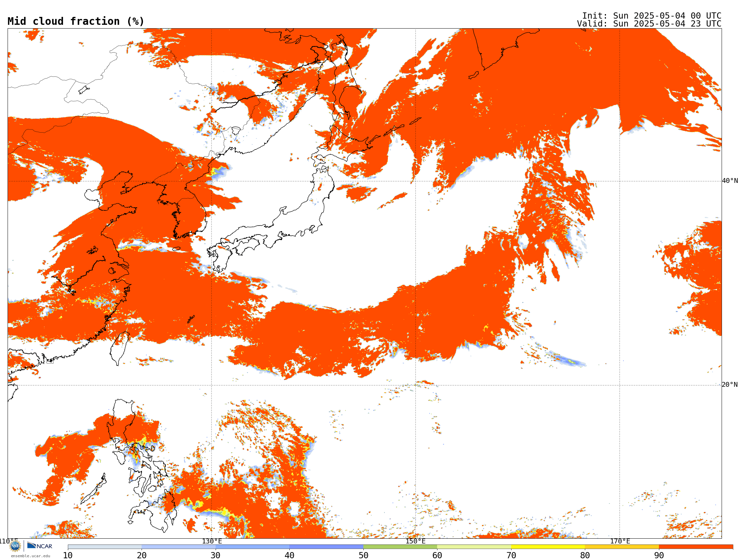Click the 'Mid cloud fraction (%)' title
Viewport: 744px width, 560px height.
[x=76, y=21]
